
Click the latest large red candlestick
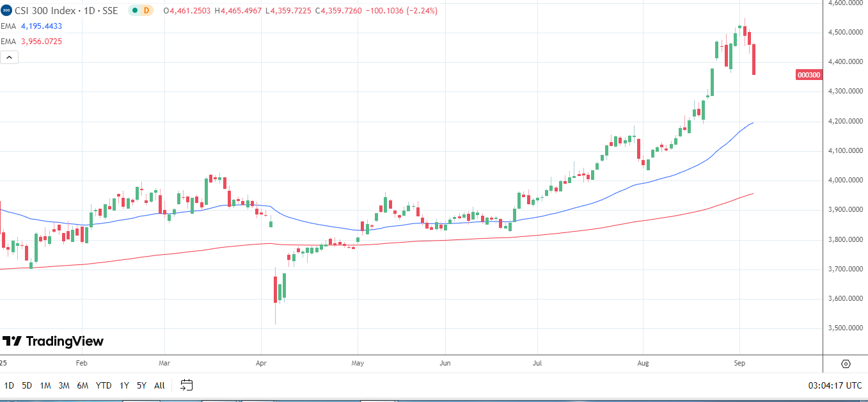[754, 59]
